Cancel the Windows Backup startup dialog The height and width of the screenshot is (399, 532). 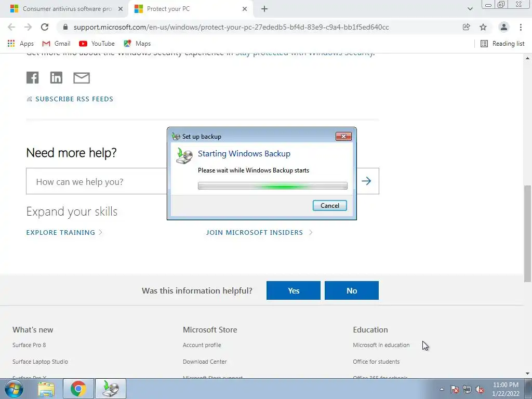click(x=330, y=206)
